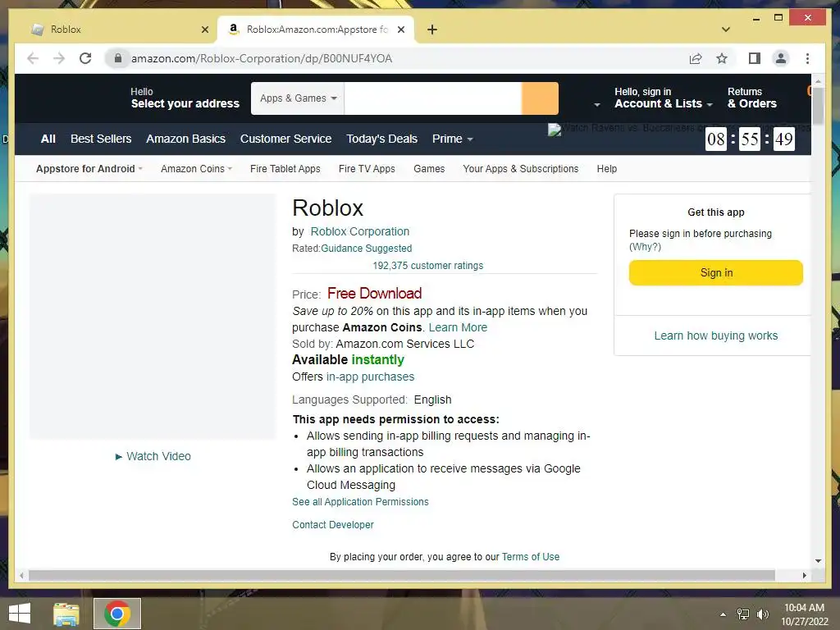The height and width of the screenshot is (630, 840).
Task: Open the Games subnav link
Action: pyautogui.click(x=428, y=169)
